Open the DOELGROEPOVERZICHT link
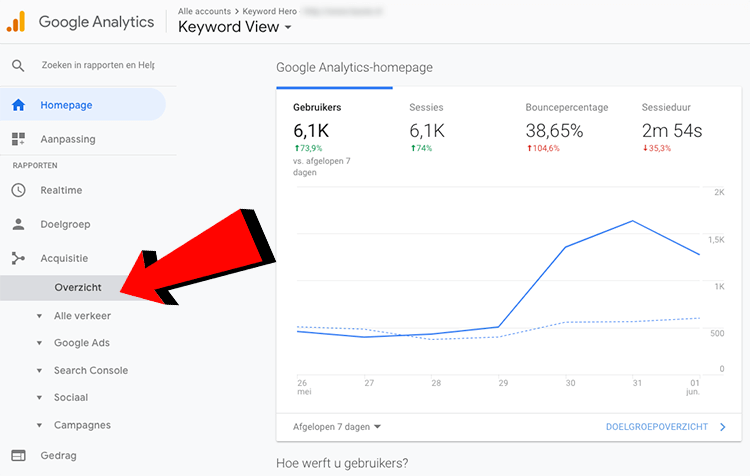This screenshot has width=750, height=476. [656, 427]
